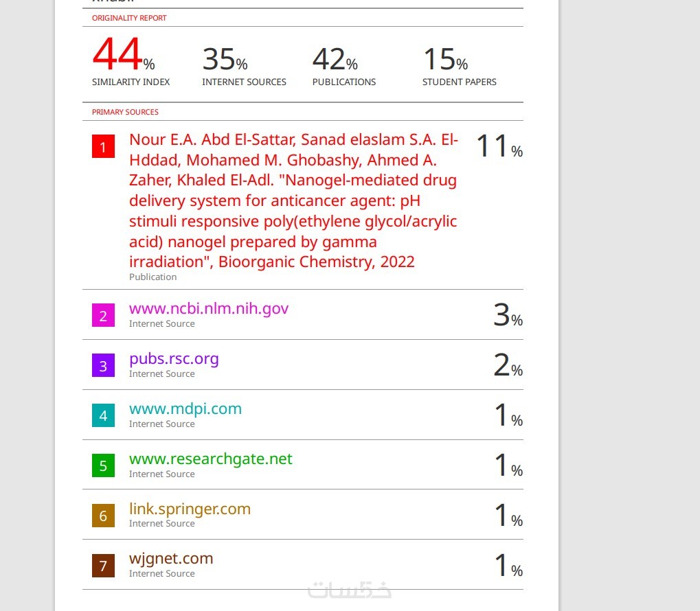This screenshot has width=700, height=611.
Task: Click the magenta source number 2 badge
Action: (x=103, y=316)
